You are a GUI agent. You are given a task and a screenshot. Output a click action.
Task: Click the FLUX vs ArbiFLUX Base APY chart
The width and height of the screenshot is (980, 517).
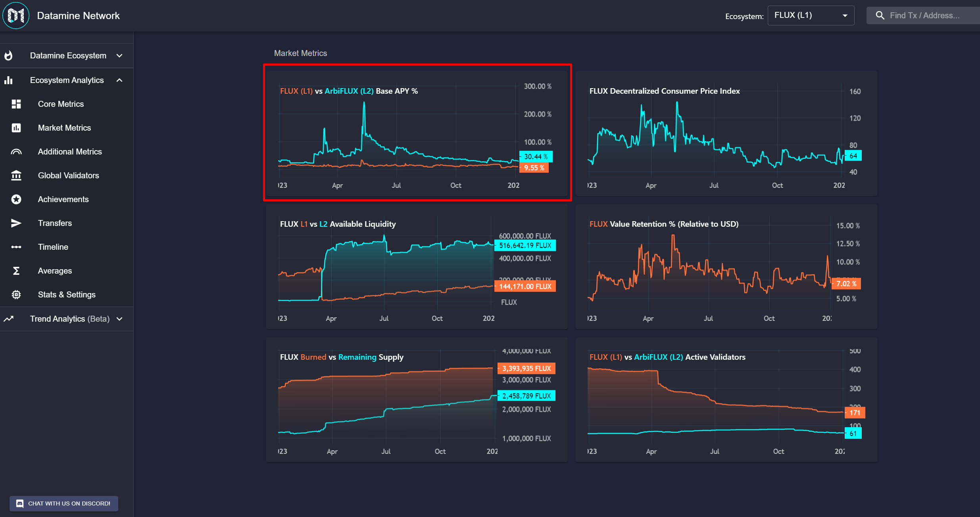pos(417,133)
